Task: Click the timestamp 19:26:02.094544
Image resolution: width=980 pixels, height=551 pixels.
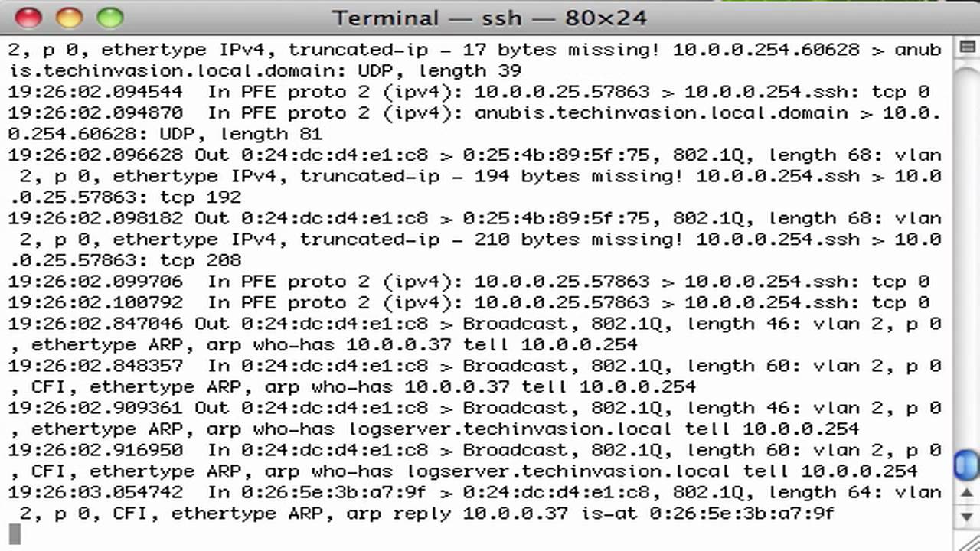Action: (x=96, y=92)
